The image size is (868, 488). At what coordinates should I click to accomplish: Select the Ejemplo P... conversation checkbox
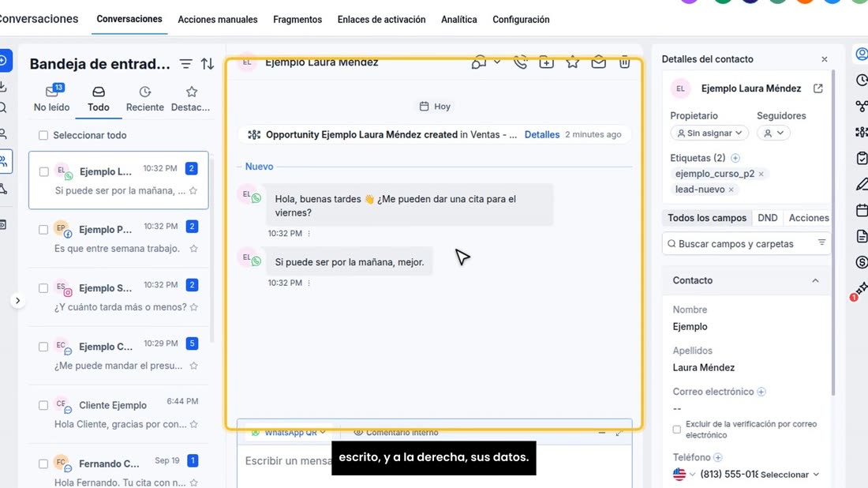coord(43,230)
